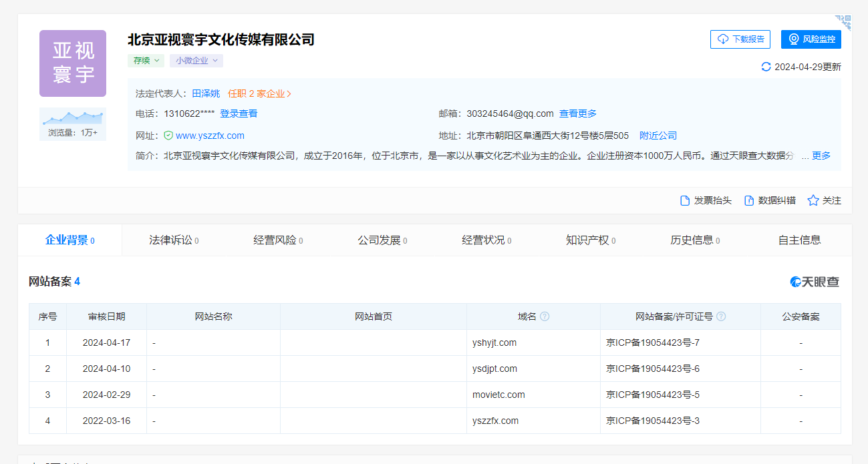Screen dimensions: 868x464
Task: Visit website www.yszzfx.com
Action: [x=210, y=136]
